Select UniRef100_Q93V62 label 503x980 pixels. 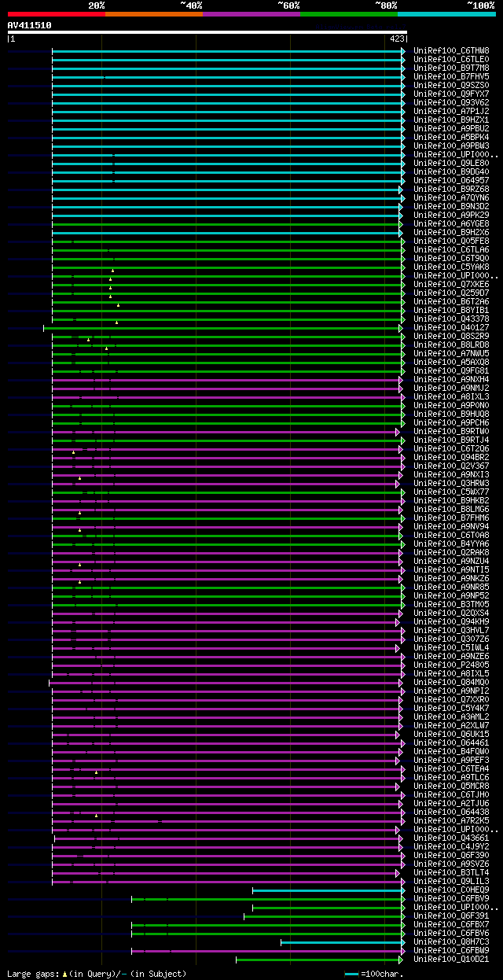(451, 102)
